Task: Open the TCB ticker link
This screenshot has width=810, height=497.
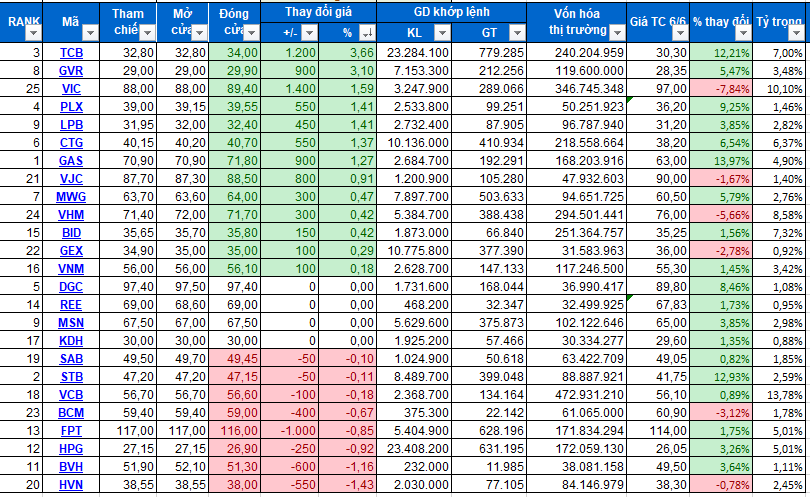Action: pos(71,53)
